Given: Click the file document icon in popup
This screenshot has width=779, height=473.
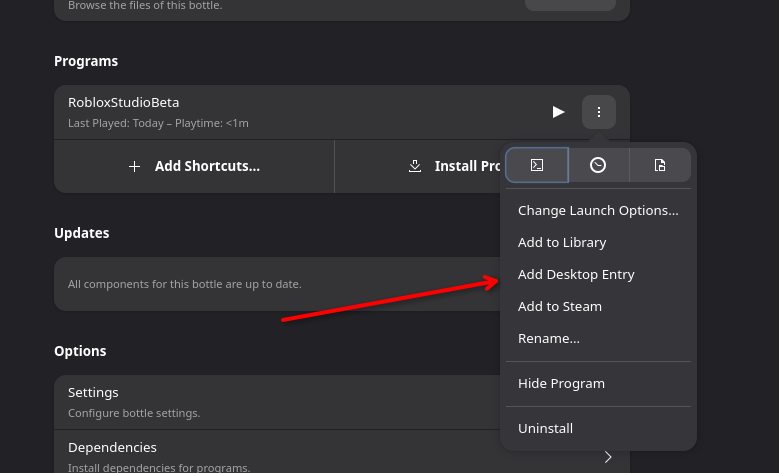Looking at the screenshot, I should click(660, 165).
